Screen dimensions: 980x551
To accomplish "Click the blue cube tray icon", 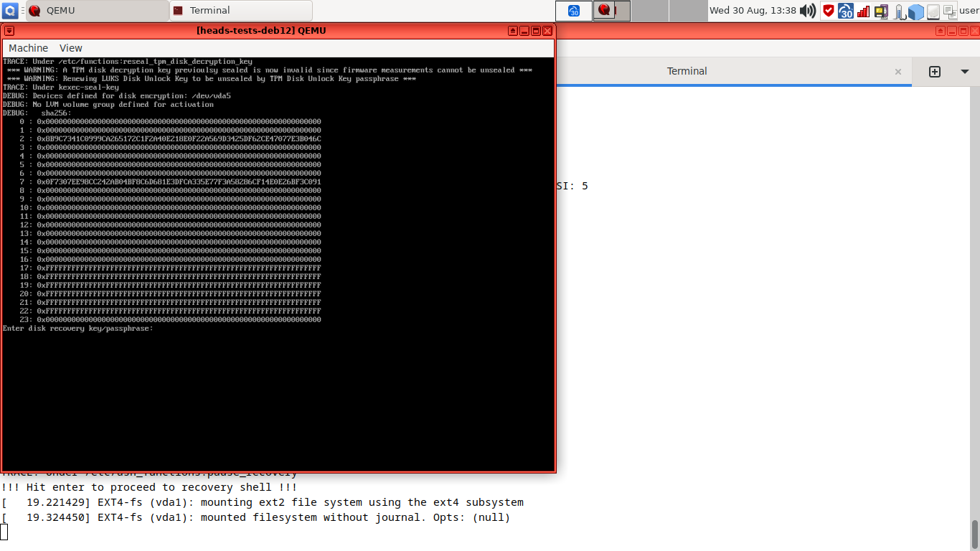I will (916, 11).
